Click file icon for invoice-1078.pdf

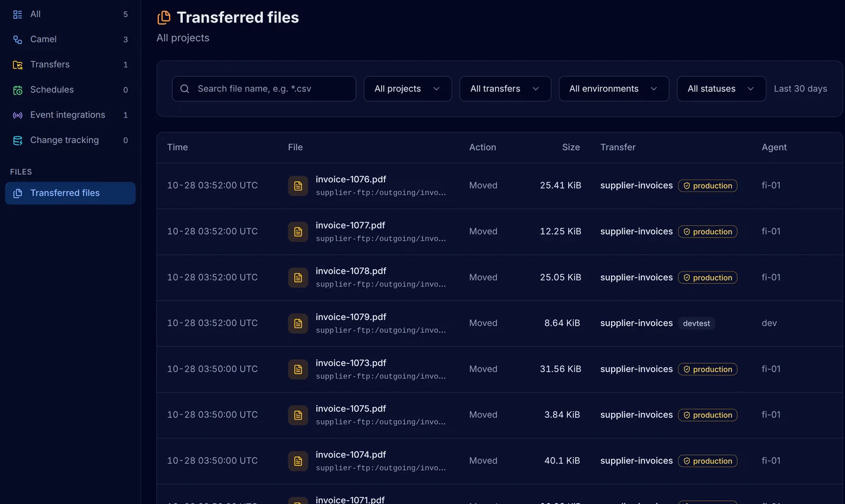tap(298, 278)
